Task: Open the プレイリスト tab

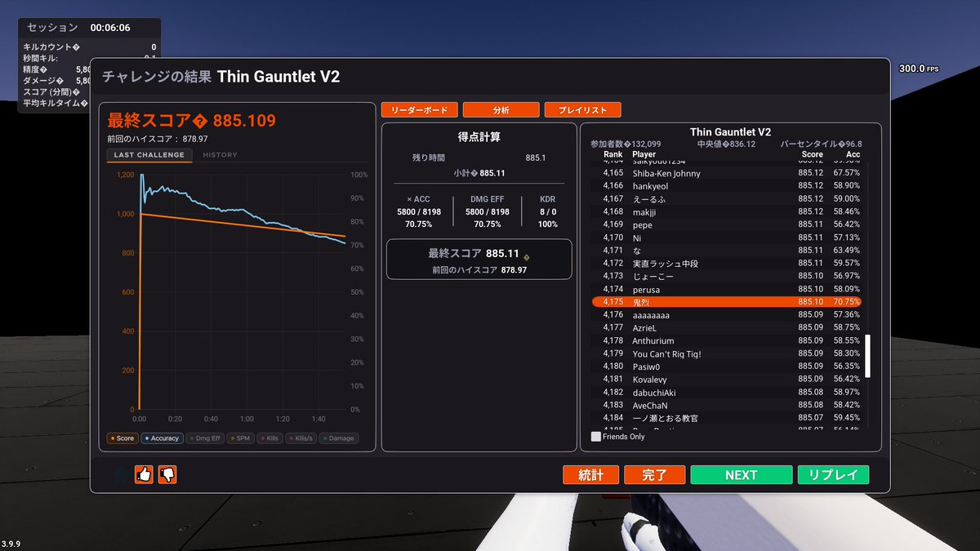Action: tap(583, 109)
